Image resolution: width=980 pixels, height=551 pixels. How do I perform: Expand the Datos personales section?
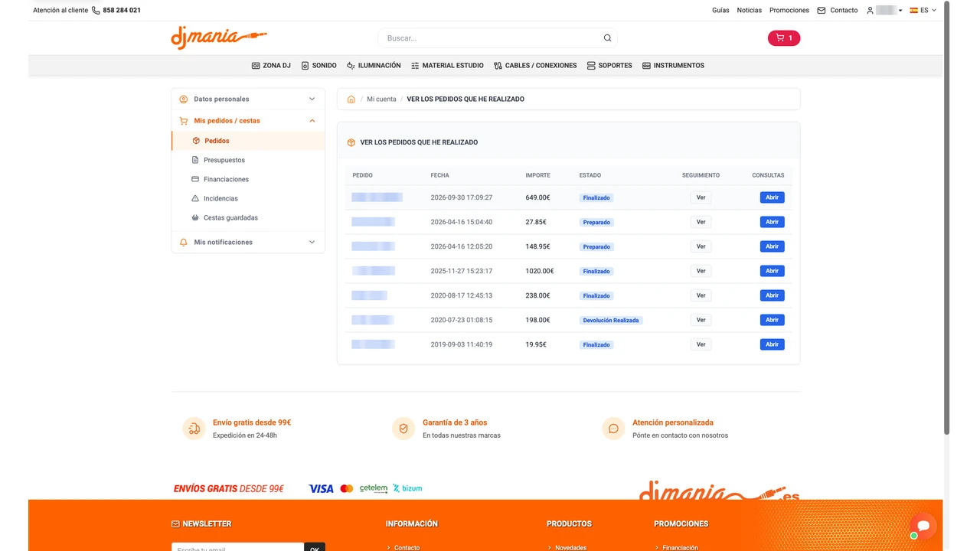(248, 99)
